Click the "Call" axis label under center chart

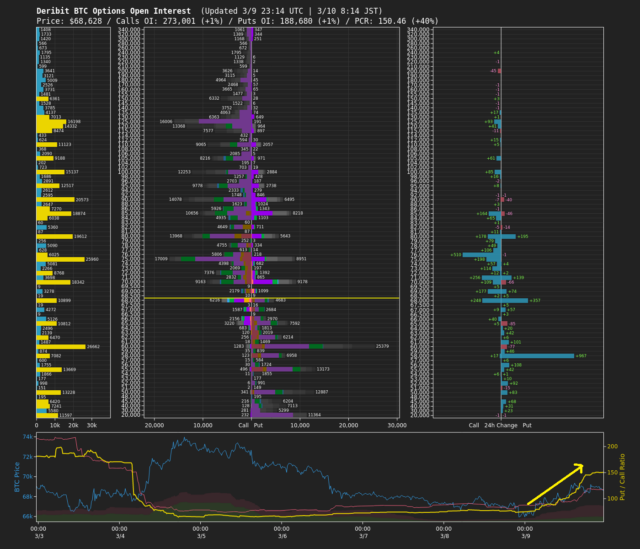[x=243, y=424]
